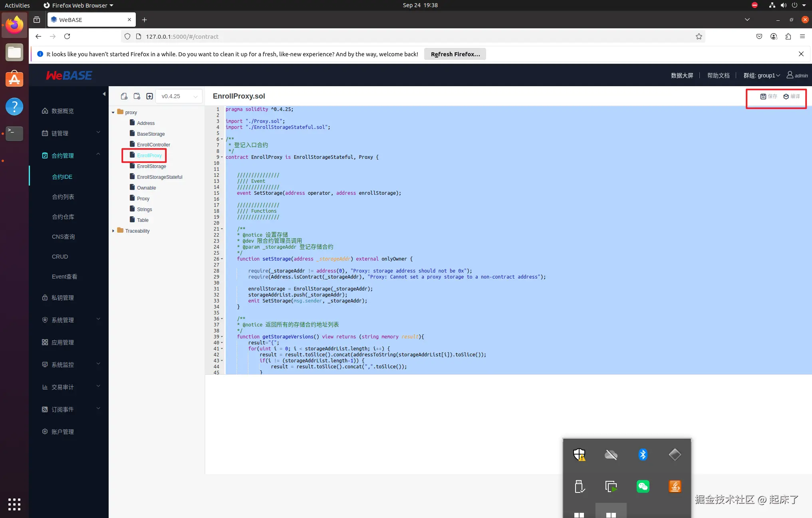
Task: Open the 帮助文档 help link
Action: pyautogui.click(x=718, y=75)
